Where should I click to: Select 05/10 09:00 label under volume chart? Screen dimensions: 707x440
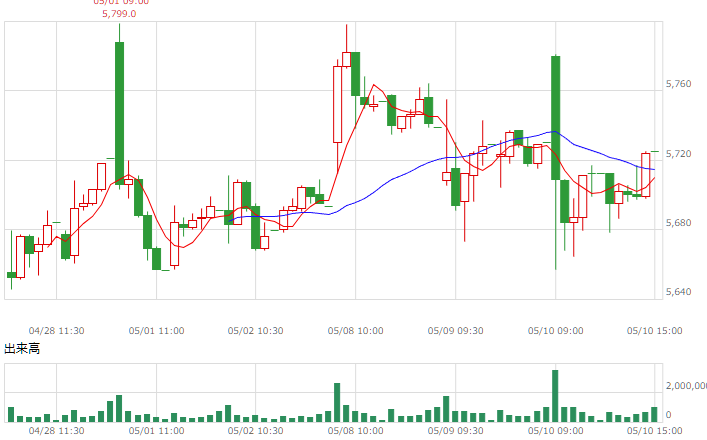pos(556,431)
